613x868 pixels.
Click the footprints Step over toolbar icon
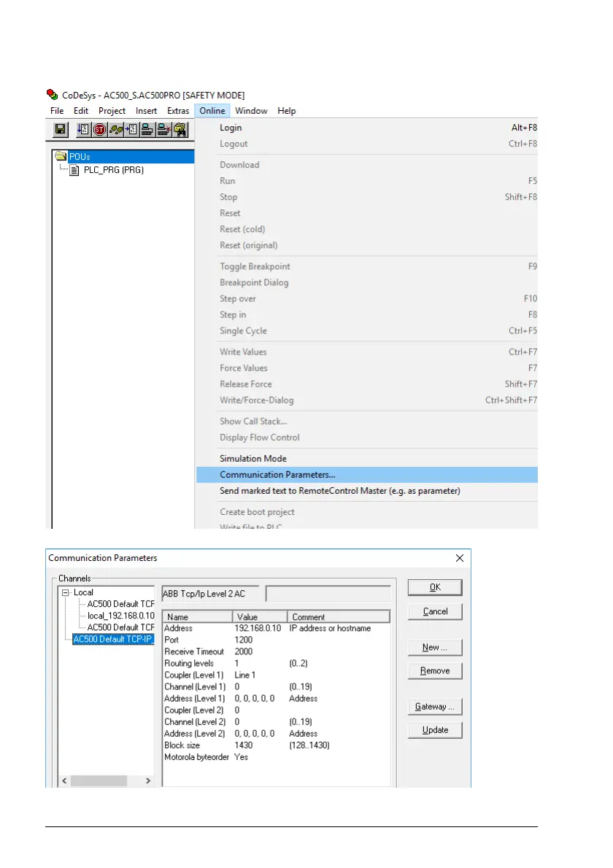click(x=115, y=130)
